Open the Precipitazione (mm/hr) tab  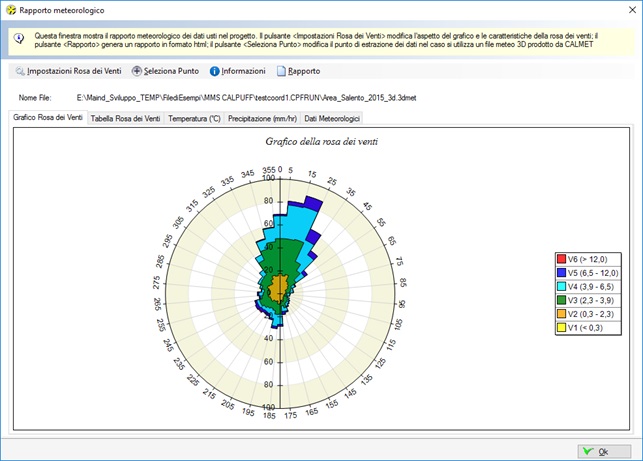tap(262, 119)
